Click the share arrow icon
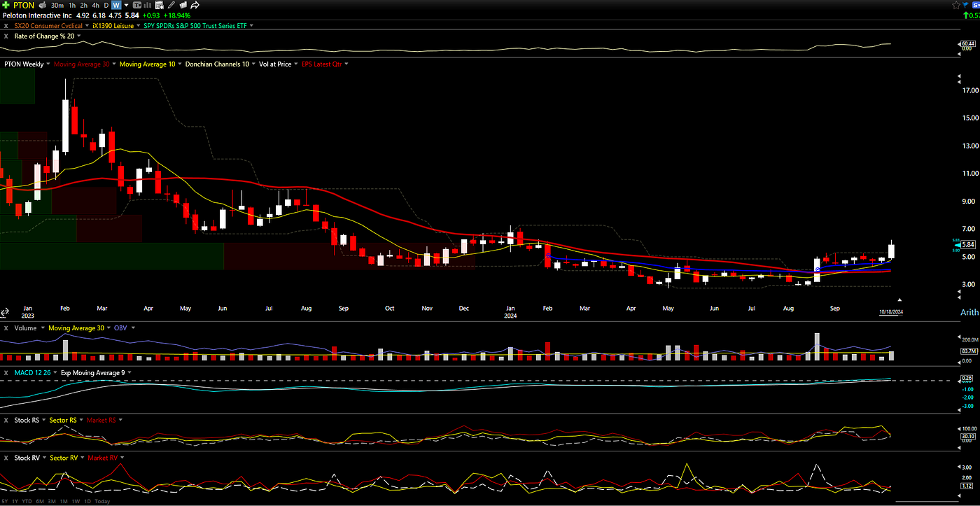980x506 pixels. click(195, 5)
